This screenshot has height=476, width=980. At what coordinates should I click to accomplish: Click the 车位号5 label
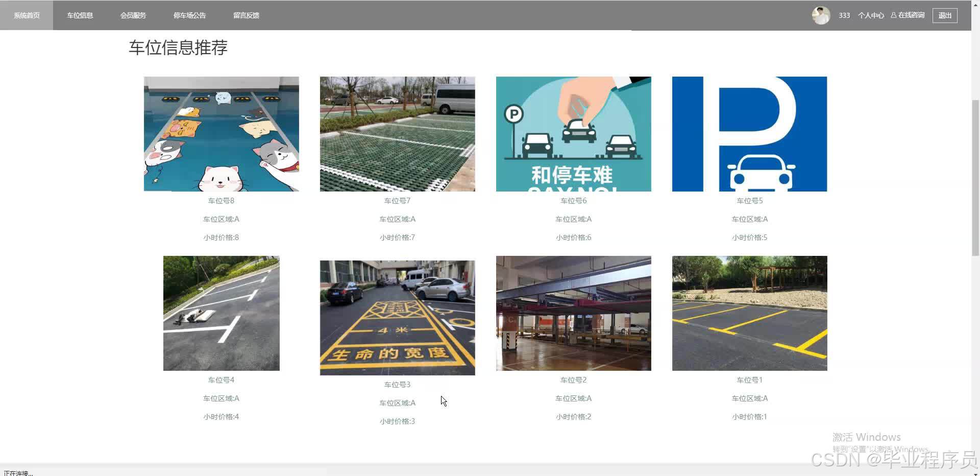coord(750,201)
